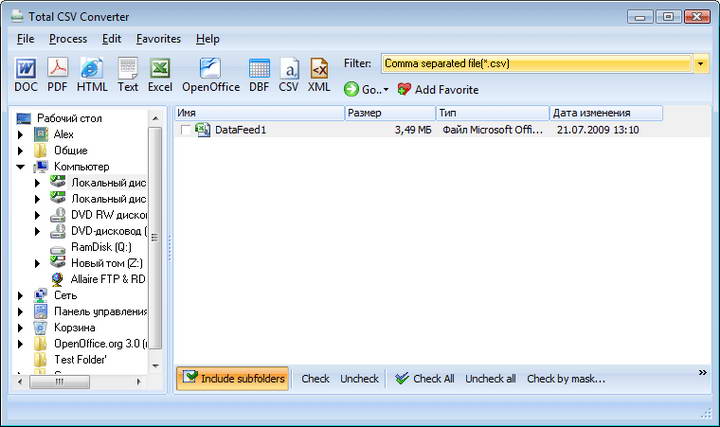Viewport: 720px width, 427px height.
Task: Click the 3,49 МБ size cell
Action: [413, 130]
